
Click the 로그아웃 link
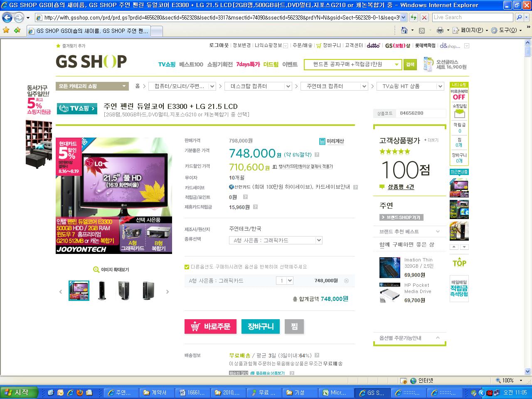point(219,45)
